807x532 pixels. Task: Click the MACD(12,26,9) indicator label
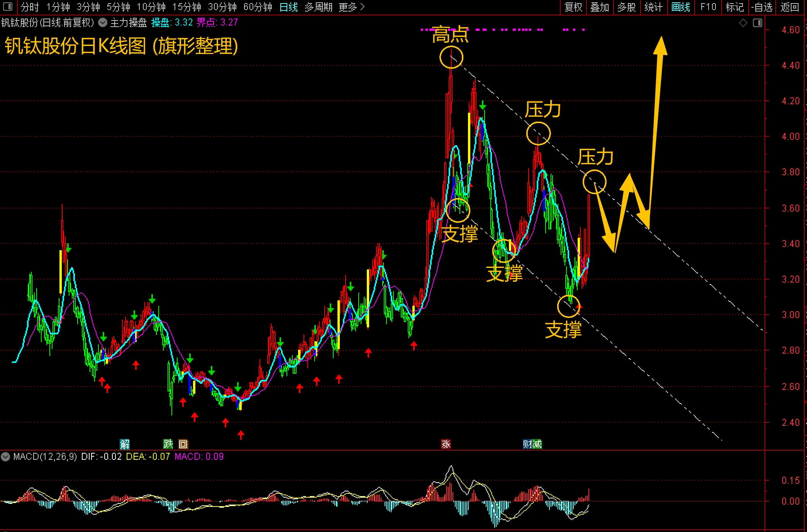click(x=45, y=457)
